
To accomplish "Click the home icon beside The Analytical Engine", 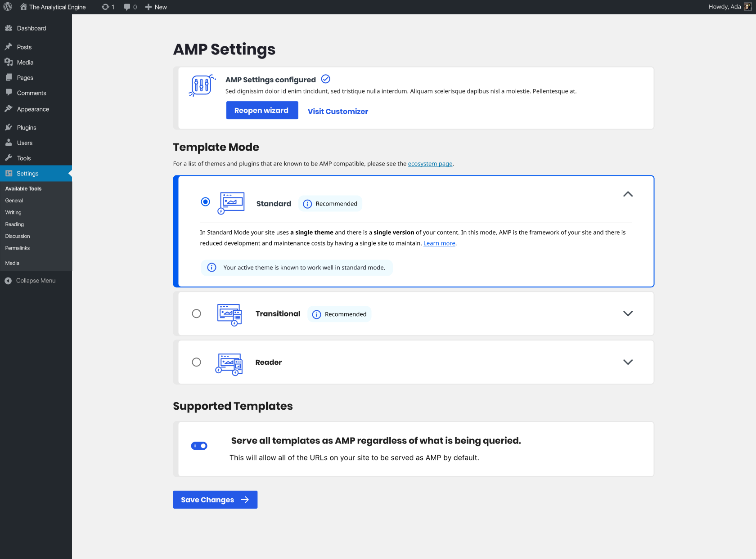I will coord(23,7).
